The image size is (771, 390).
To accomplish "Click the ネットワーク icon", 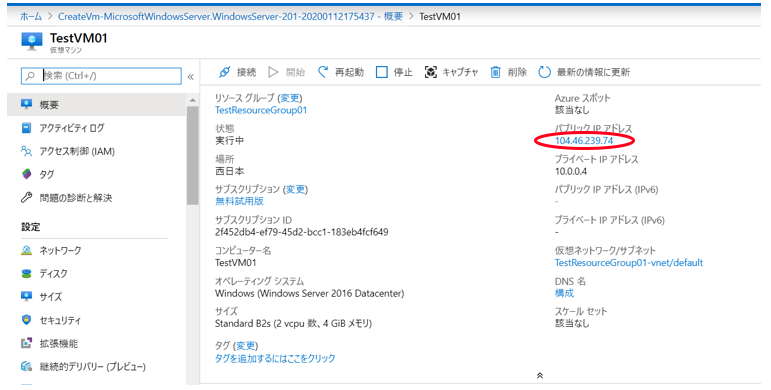I will point(27,250).
